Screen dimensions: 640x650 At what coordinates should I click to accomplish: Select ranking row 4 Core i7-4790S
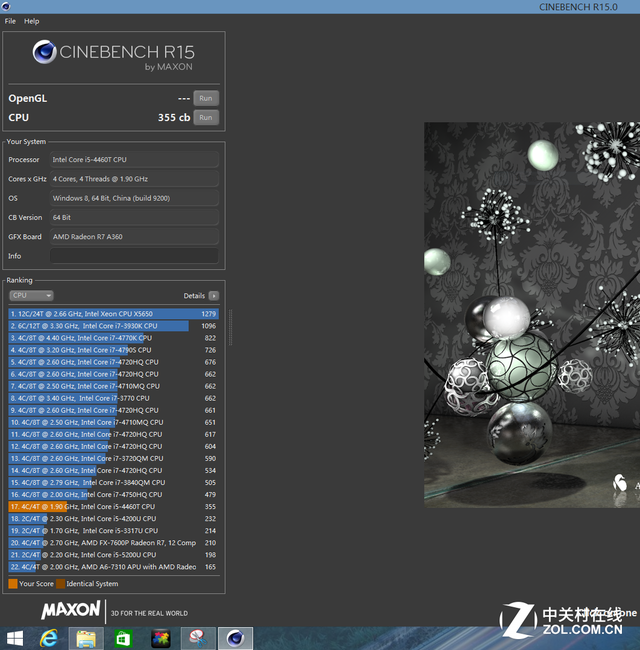coord(114,350)
